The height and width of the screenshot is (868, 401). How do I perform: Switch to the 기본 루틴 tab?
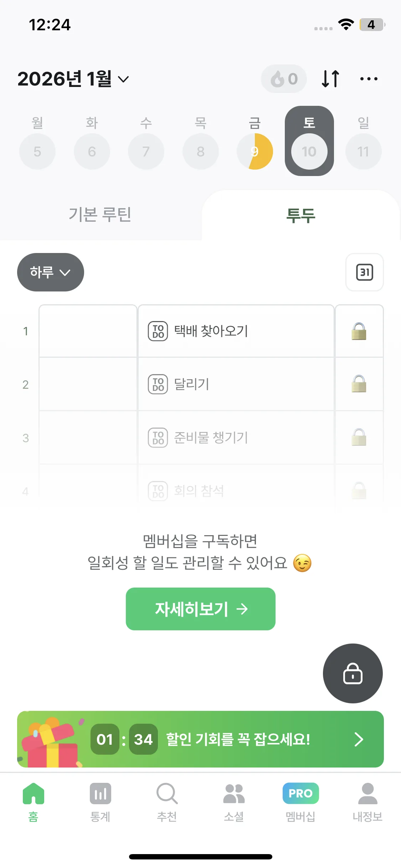click(100, 215)
